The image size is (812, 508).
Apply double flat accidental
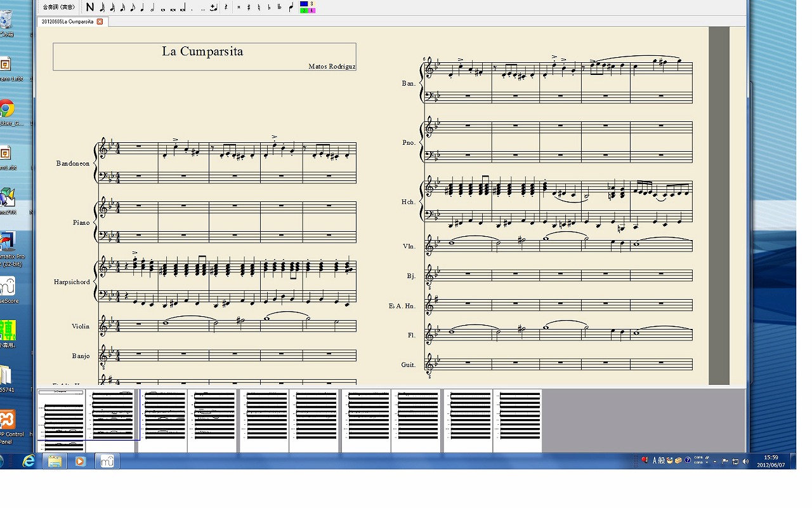[279, 8]
